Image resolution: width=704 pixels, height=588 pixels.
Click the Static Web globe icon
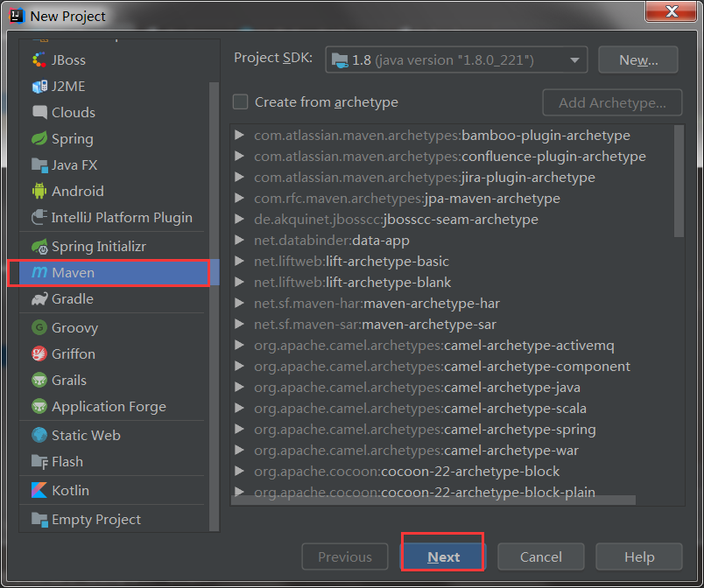point(39,435)
